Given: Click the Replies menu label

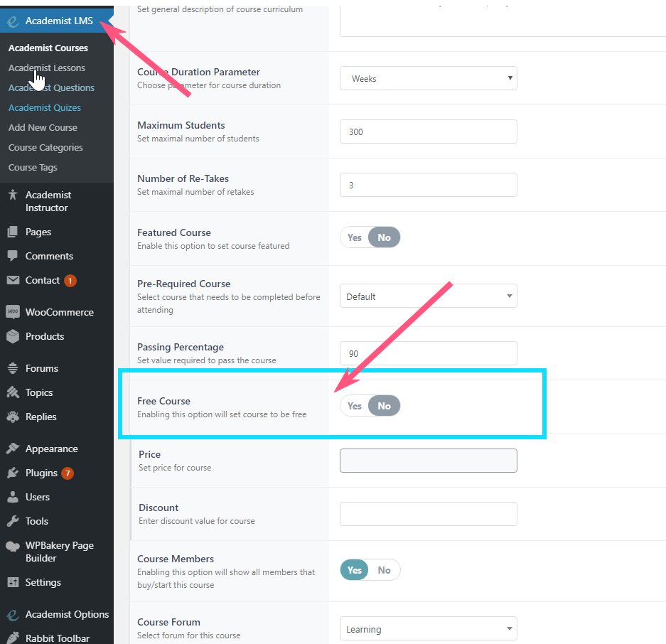Looking at the screenshot, I should point(41,417).
